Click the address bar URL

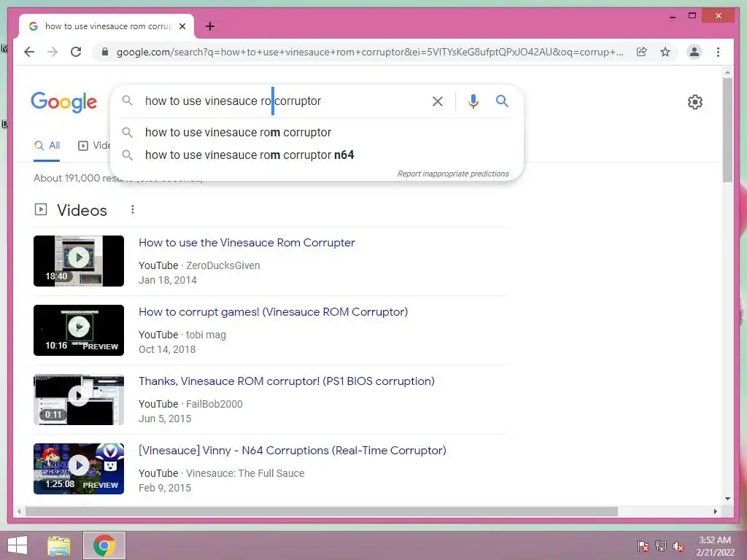point(370,52)
